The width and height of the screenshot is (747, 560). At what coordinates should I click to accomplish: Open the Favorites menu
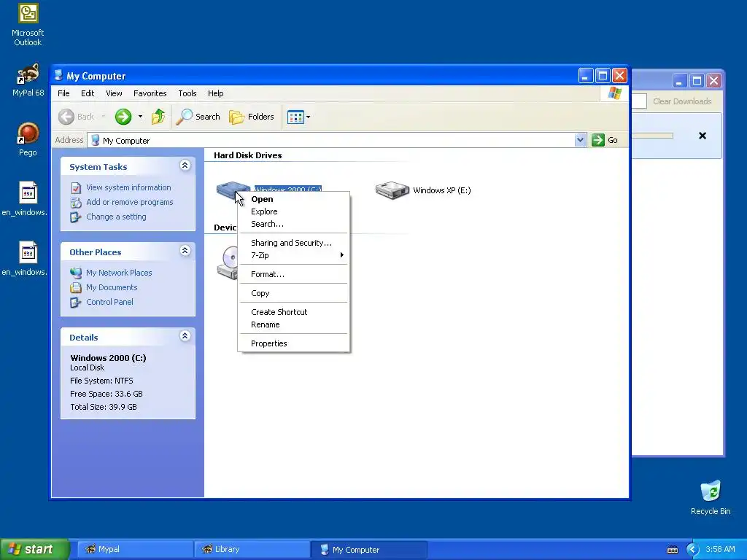coord(150,93)
